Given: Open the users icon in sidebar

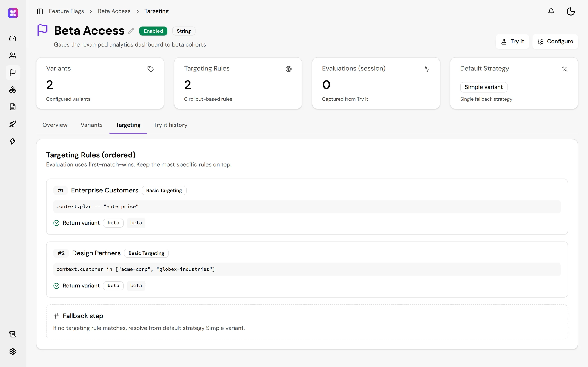Looking at the screenshot, I should (13, 56).
